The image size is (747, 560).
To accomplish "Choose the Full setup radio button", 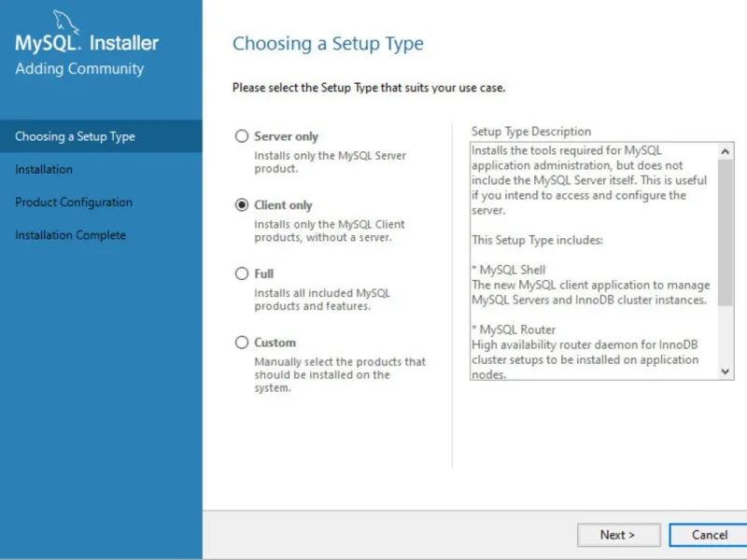I will coord(242,273).
